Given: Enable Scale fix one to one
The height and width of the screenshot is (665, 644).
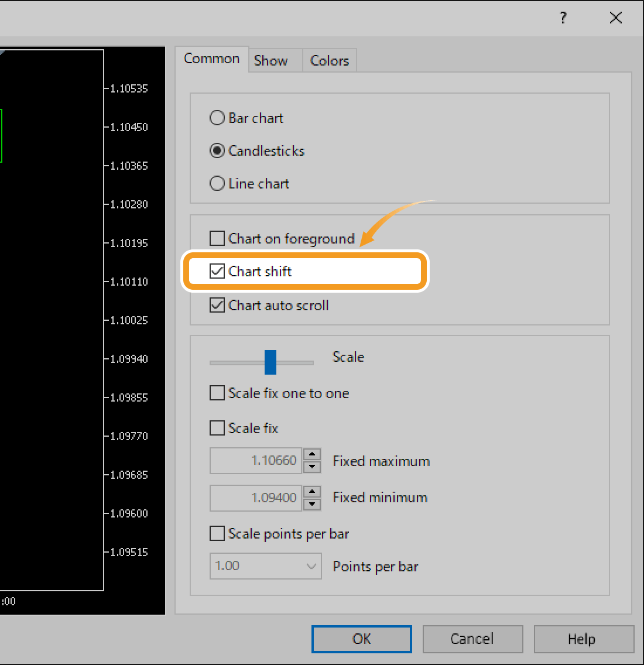Looking at the screenshot, I should [217, 393].
